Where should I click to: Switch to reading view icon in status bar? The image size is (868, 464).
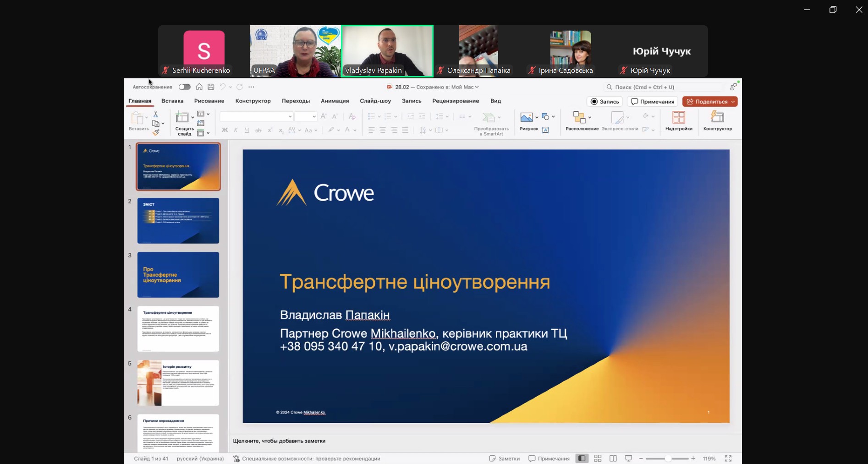tap(613, 459)
